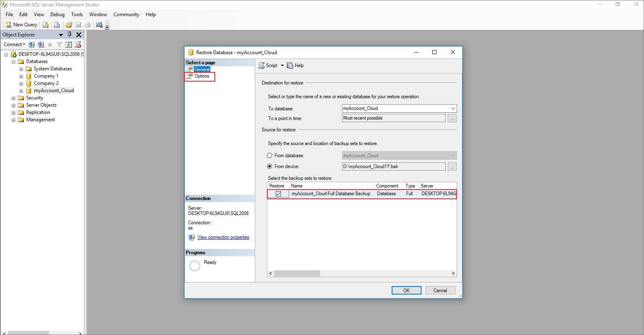This screenshot has width=644, height=335.
Task: Expand the Company 2 database node
Action: click(x=21, y=83)
